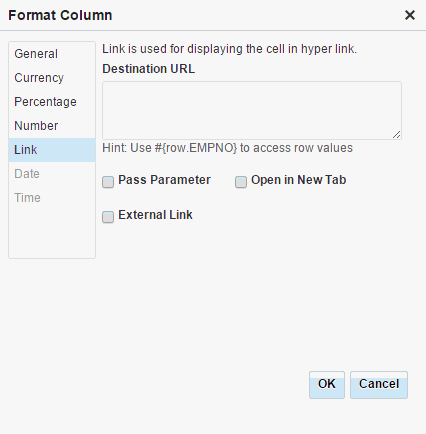
Task: Click the disabled Date format entry
Action: [x=52, y=174]
